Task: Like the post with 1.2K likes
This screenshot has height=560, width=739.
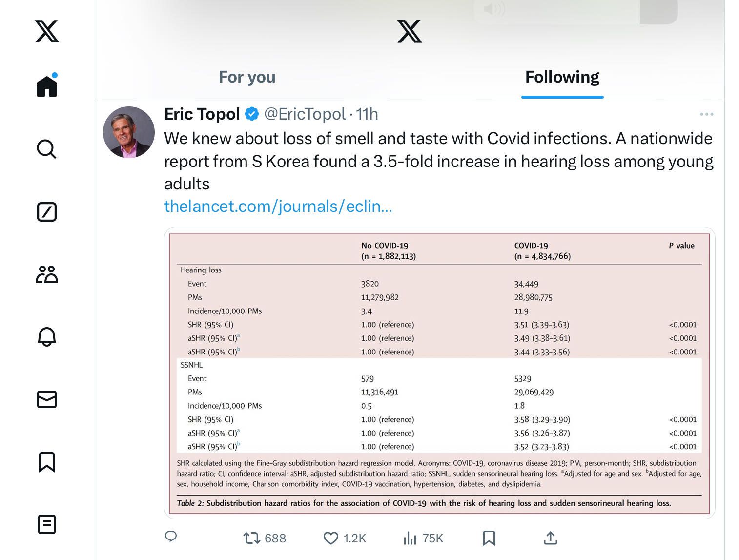Action: tap(345, 538)
